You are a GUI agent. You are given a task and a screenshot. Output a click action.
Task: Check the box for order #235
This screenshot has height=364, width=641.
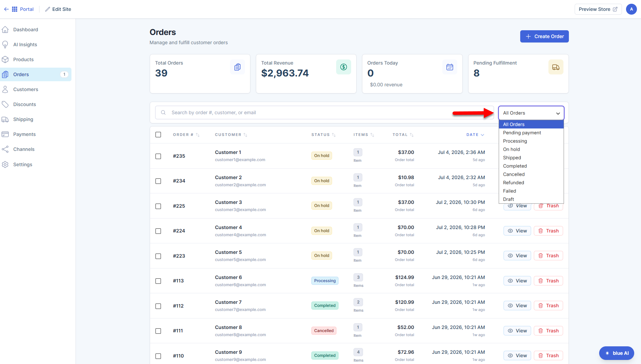click(158, 156)
